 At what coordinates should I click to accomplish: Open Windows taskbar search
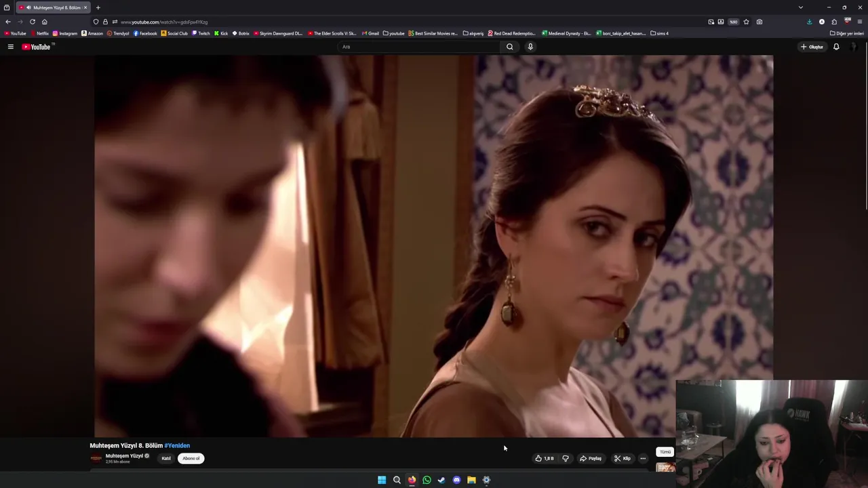(x=397, y=480)
